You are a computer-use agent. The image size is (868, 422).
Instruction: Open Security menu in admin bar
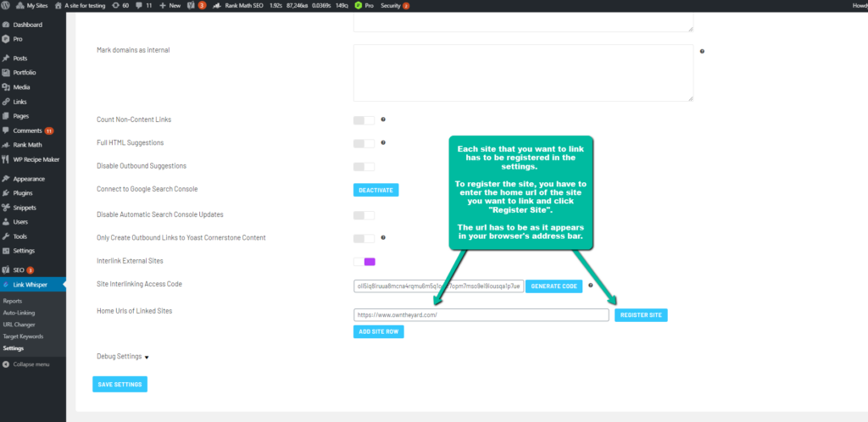(395, 6)
